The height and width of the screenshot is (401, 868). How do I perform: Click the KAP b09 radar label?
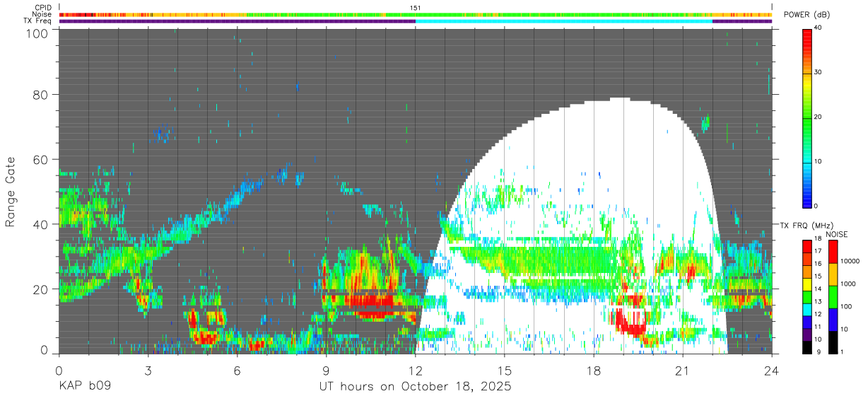tap(84, 387)
